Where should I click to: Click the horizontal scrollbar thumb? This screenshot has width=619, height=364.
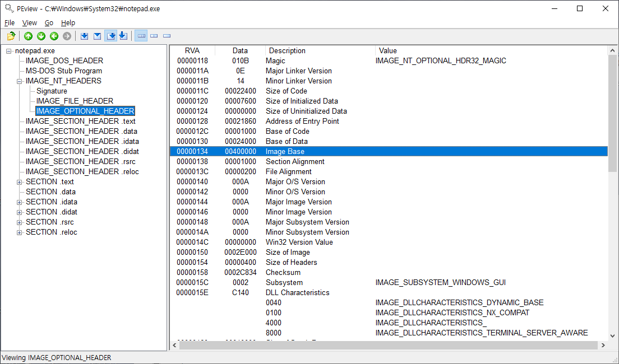pos(389,345)
